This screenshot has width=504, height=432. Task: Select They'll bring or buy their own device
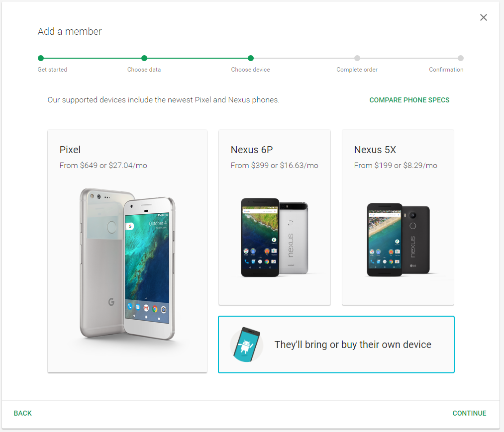(x=336, y=345)
